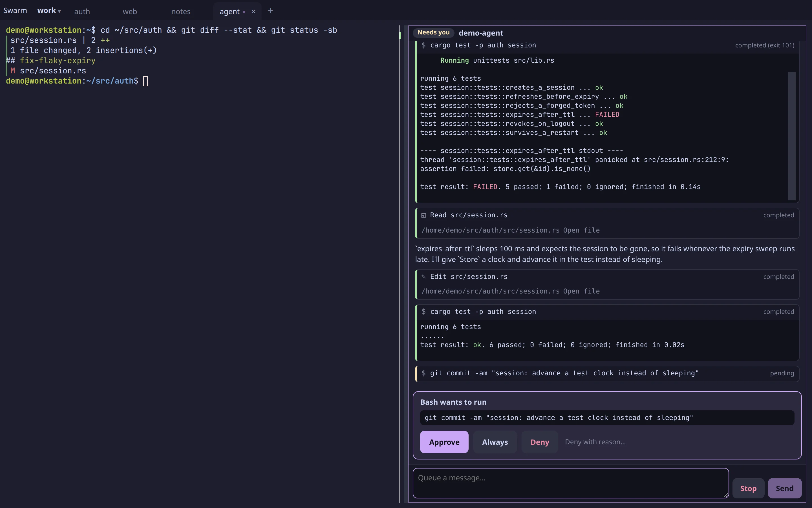Deny the Bash command
Viewport: 812px width, 508px height.
point(540,442)
